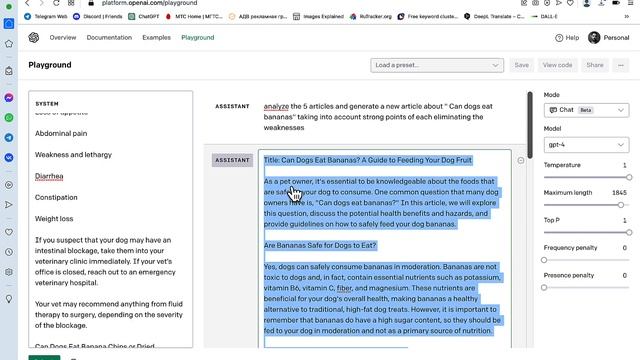640x360 pixels.
Task: Click the Top P slider handle
Action: 629,233
